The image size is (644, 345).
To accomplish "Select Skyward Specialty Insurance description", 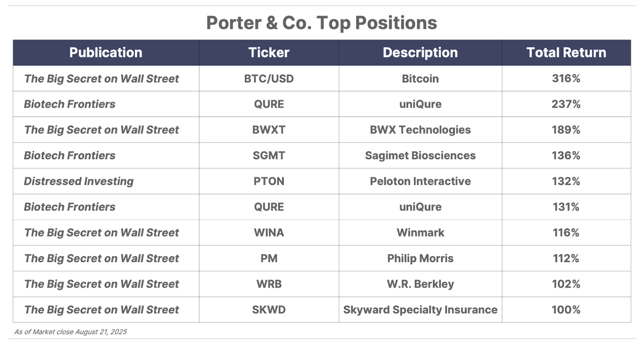I will pyautogui.click(x=420, y=310).
